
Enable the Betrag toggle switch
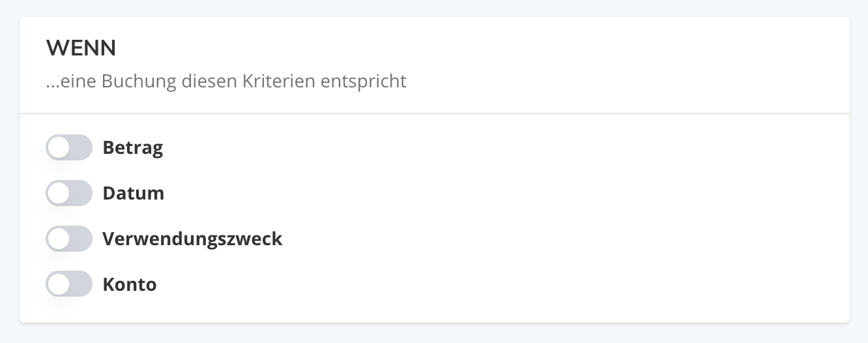[69, 148]
